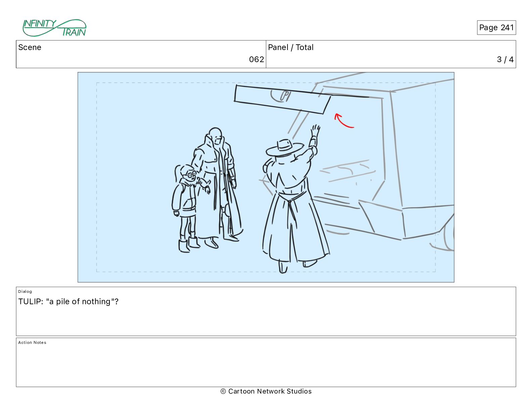Click the Page 241 label box
Image resolution: width=532 pixels, height=411 pixels.
pyautogui.click(x=496, y=28)
